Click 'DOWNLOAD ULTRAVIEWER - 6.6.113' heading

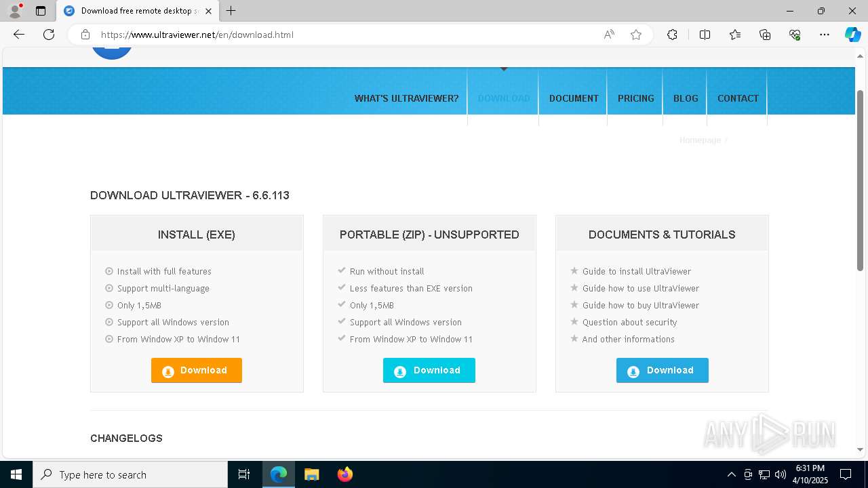(x=190, y=195)
